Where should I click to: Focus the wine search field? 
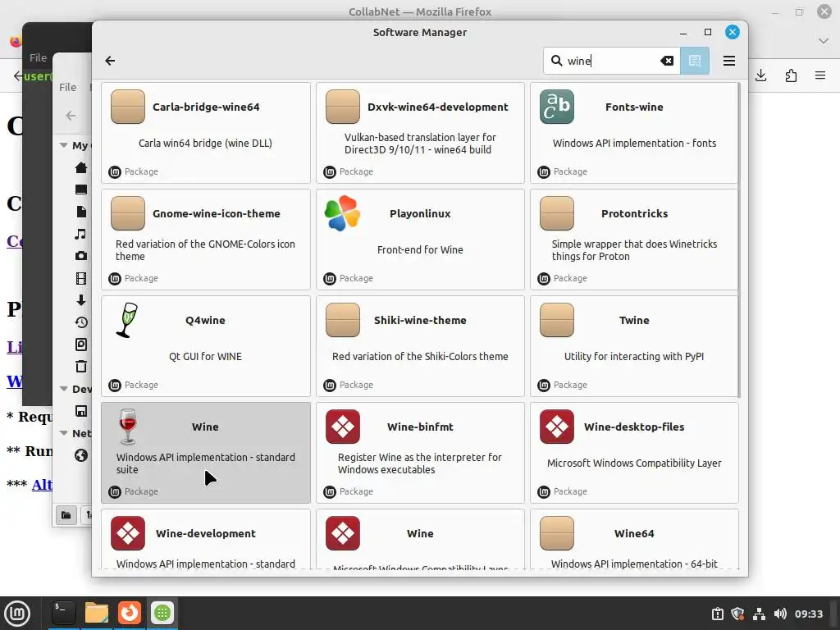(611, 61)
